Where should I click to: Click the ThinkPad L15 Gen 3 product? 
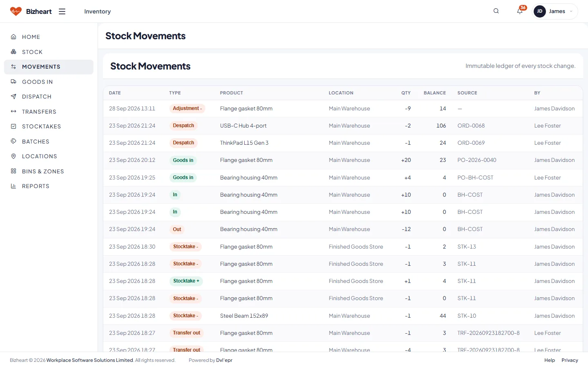click(x=244, y=143)
